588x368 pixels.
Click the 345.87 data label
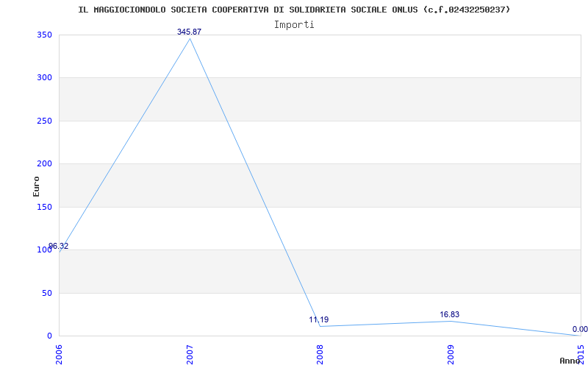[189, 32]
